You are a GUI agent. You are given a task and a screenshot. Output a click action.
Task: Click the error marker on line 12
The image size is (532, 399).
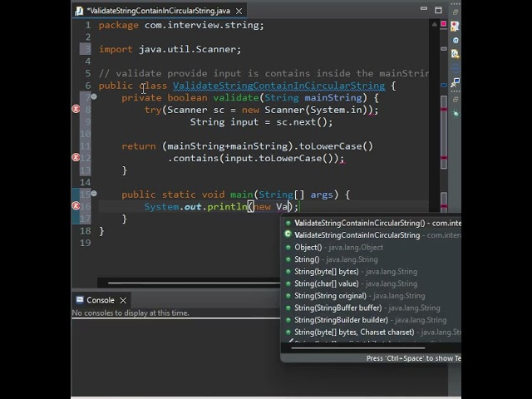coord(76,157)
